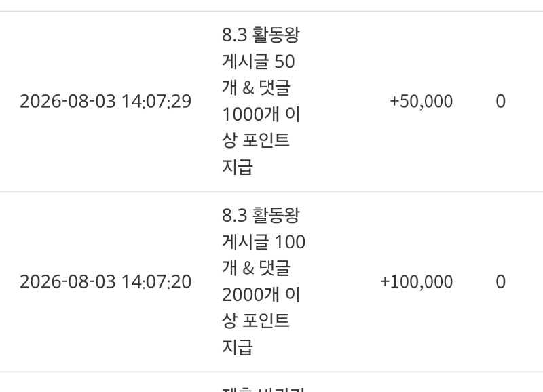
Task: Click '8.3 활동왕' heading in the 14:07:29 row
Action: coord(261,35)
